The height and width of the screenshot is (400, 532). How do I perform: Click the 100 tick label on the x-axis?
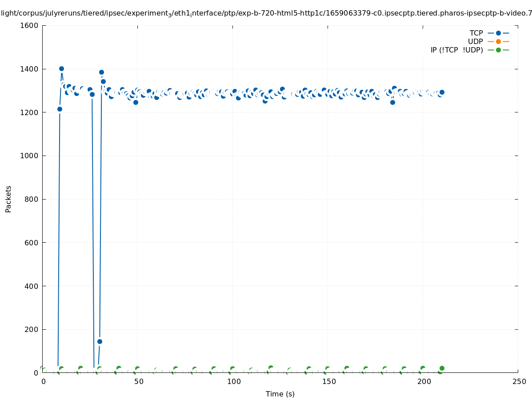tap(233, 381)
